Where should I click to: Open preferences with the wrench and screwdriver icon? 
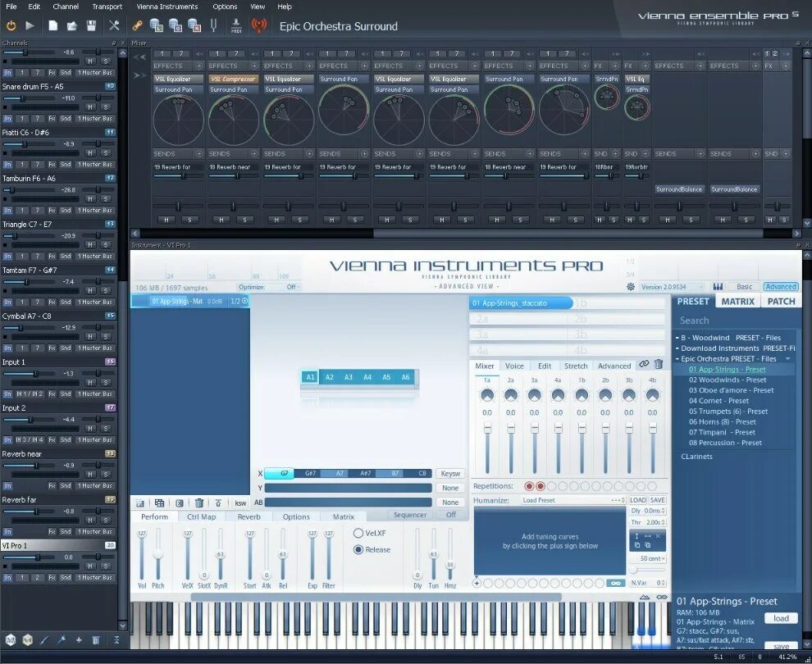click(x=114, y=25)
